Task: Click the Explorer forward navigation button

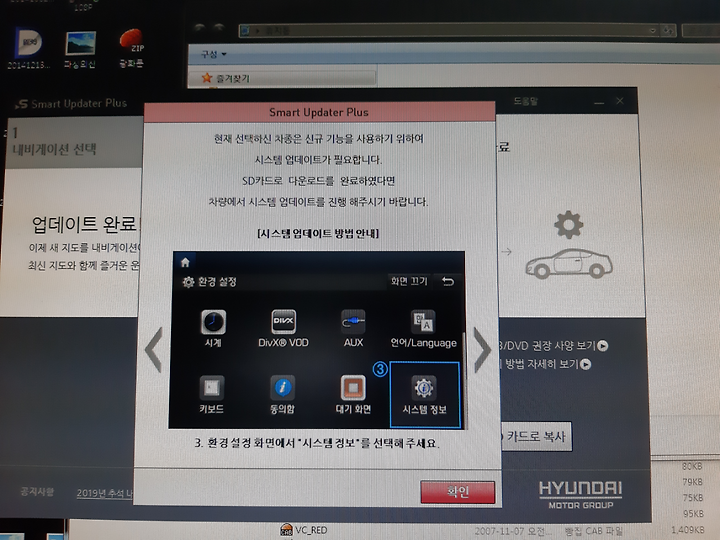Action: [x=219, y=28]
